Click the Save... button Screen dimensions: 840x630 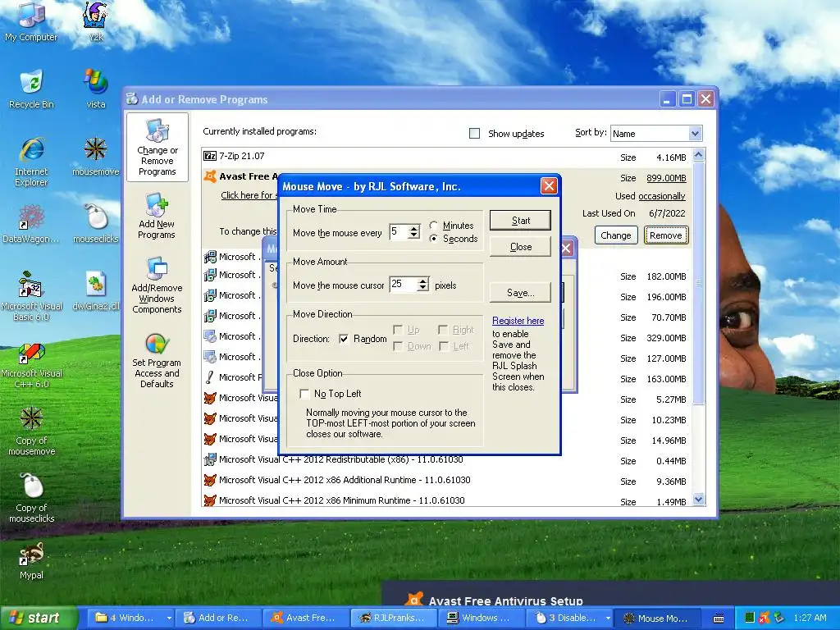tap(520, 293)
